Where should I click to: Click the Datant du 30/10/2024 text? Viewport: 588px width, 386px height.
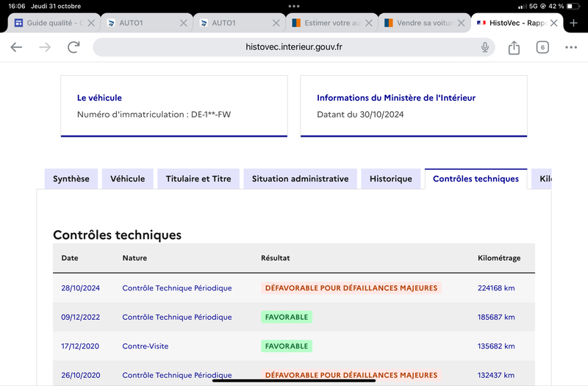tap(360, 115)
